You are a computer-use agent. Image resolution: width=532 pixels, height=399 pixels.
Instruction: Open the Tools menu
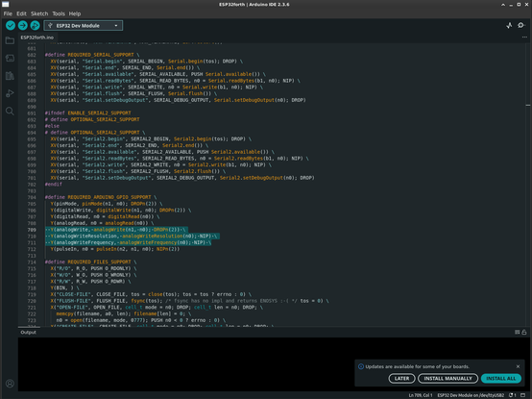(x=59, y=13)
